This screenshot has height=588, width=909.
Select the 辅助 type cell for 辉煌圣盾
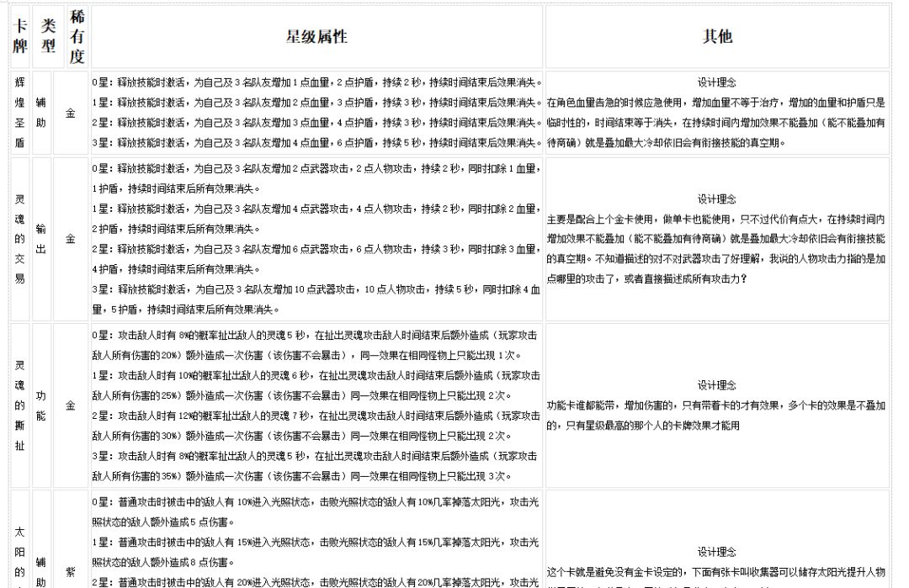coord(42,113)
